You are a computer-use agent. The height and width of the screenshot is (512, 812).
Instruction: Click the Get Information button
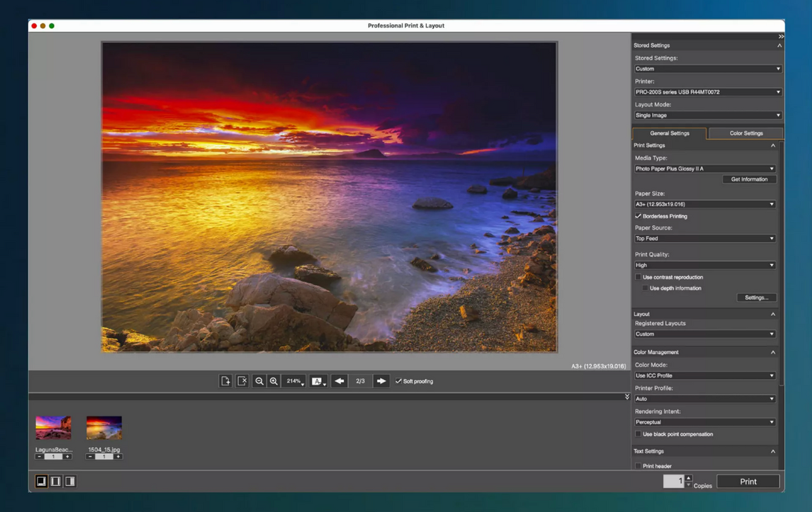tap(749, 179)
